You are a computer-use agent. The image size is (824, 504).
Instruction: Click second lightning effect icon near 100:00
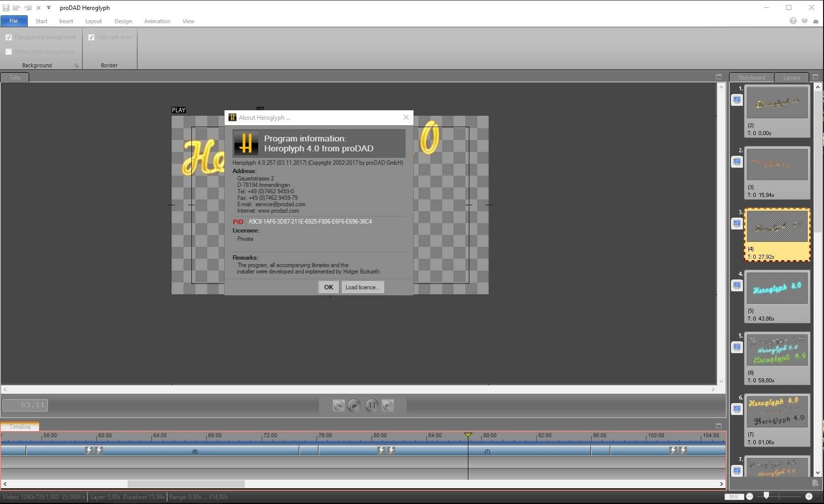click(683, 450)
